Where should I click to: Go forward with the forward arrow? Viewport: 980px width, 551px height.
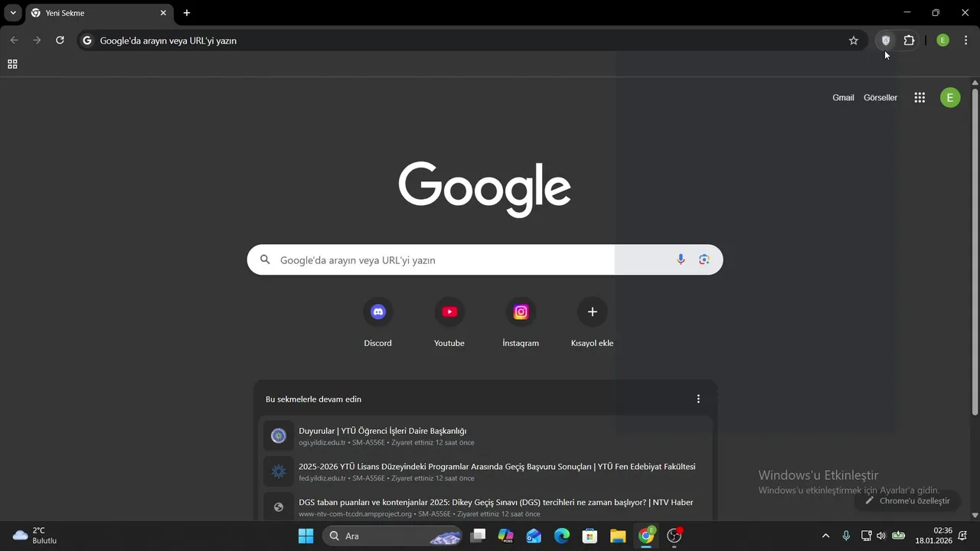37,41
